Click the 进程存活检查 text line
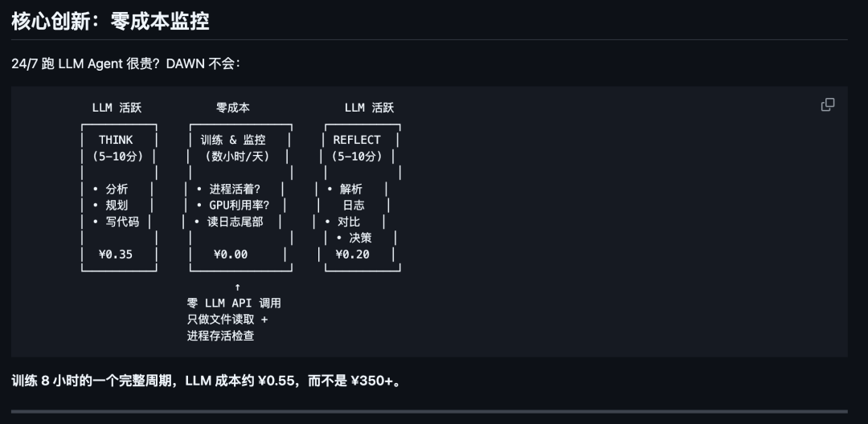868x424 pixels. pos(220,336)
